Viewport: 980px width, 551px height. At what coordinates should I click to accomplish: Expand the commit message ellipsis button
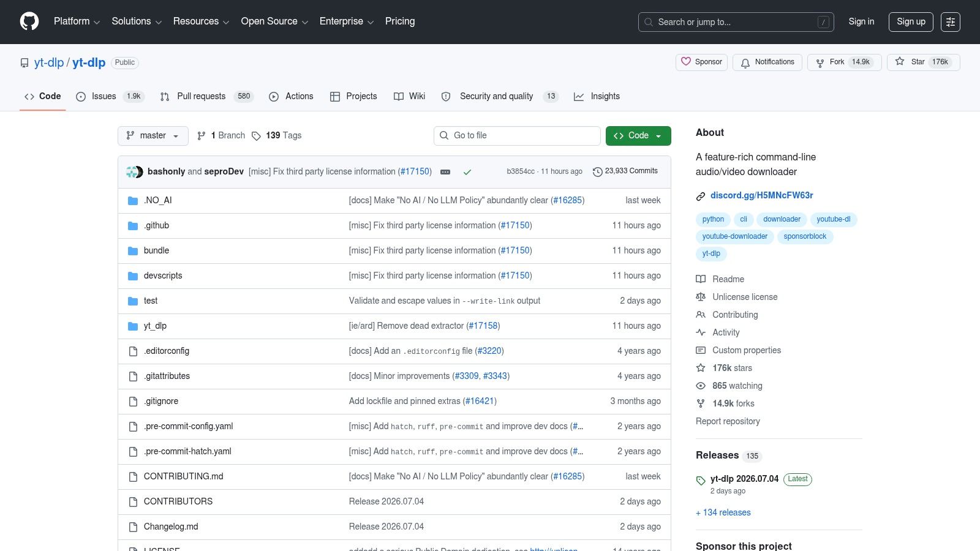coord(445,172)
